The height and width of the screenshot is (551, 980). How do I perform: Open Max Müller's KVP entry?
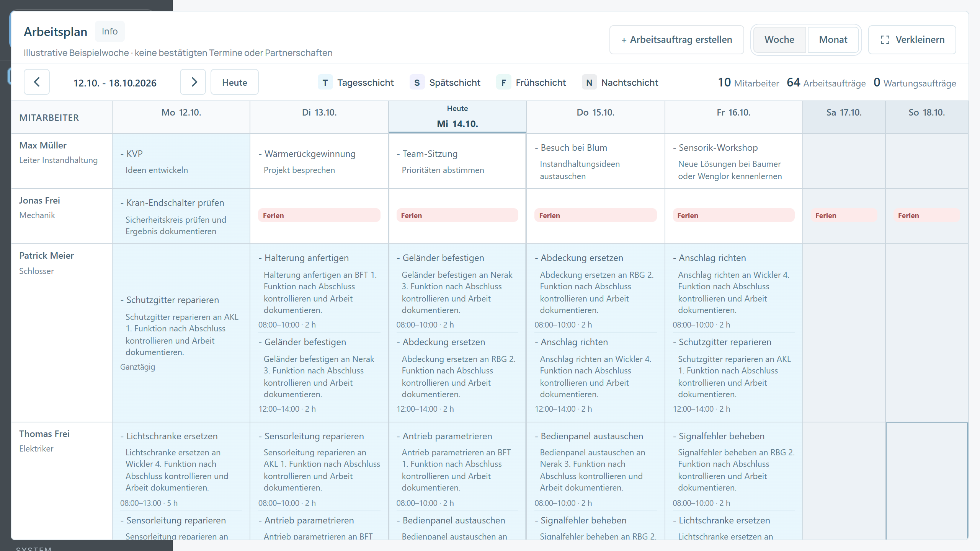click(x=181, y=161)
